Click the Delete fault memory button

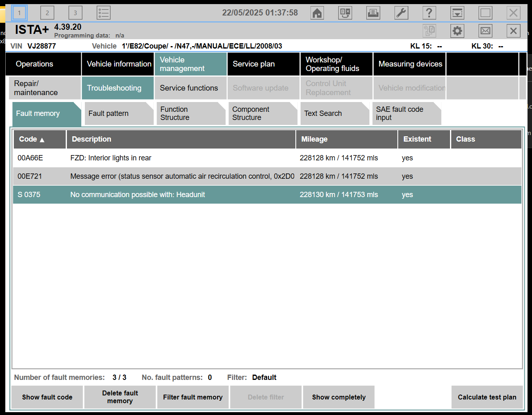tap(120, 397)
